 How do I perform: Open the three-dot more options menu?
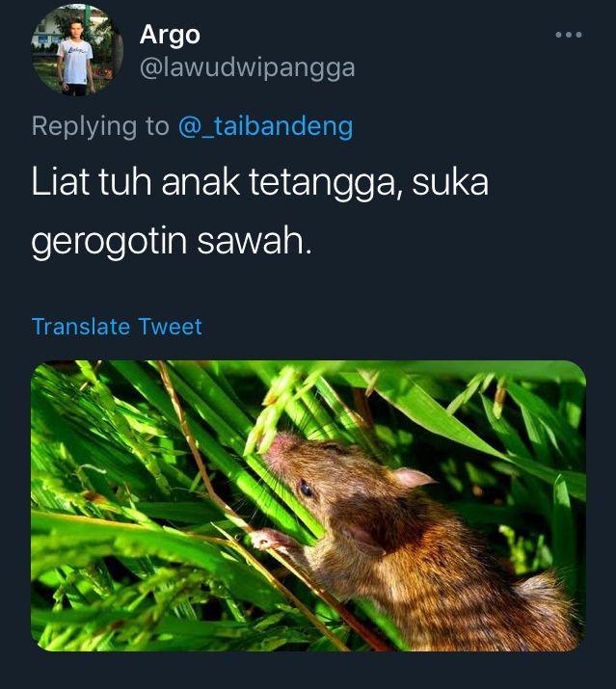click(569, 35)
